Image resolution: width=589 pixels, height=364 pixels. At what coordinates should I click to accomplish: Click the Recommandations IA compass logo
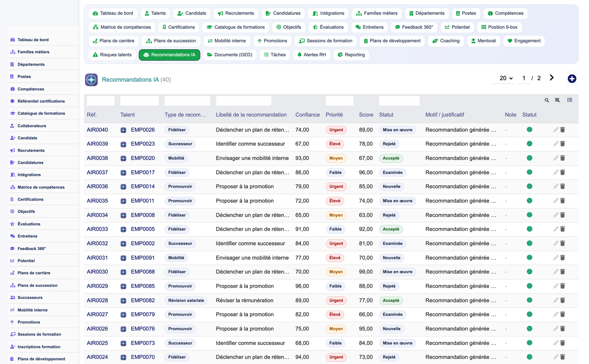(x=91, y=79)
